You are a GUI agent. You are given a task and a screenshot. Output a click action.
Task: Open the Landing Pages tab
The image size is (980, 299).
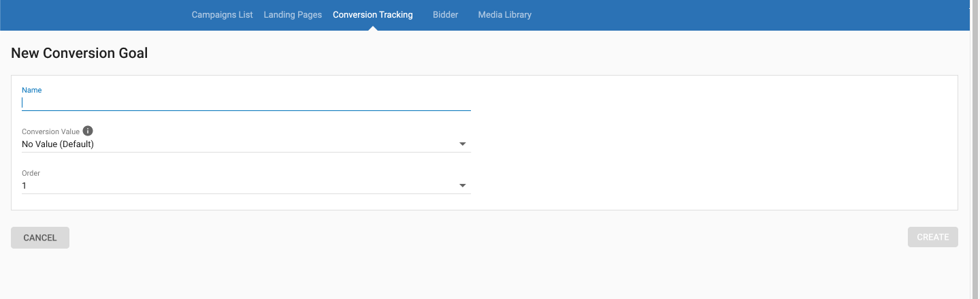click(x=293, y=14)
